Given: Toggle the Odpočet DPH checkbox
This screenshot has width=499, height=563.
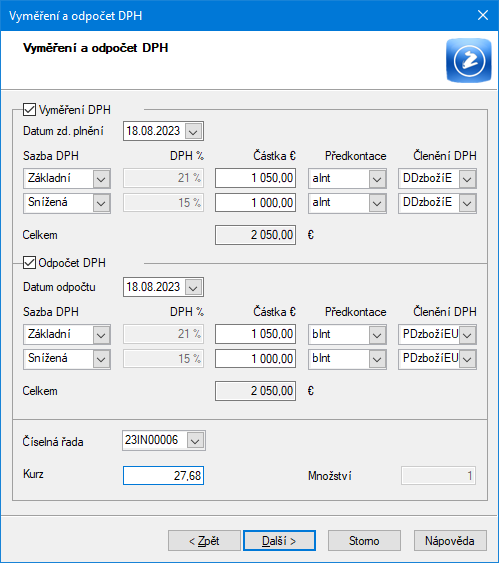Looking at the screenshot, I should 29,263.
